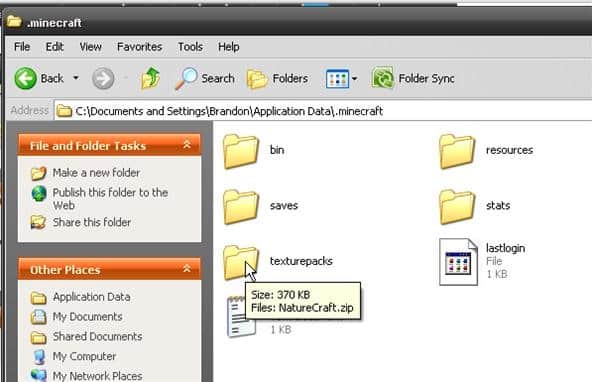
Task: Open the Tools menu
Action: tap(190, 47)
